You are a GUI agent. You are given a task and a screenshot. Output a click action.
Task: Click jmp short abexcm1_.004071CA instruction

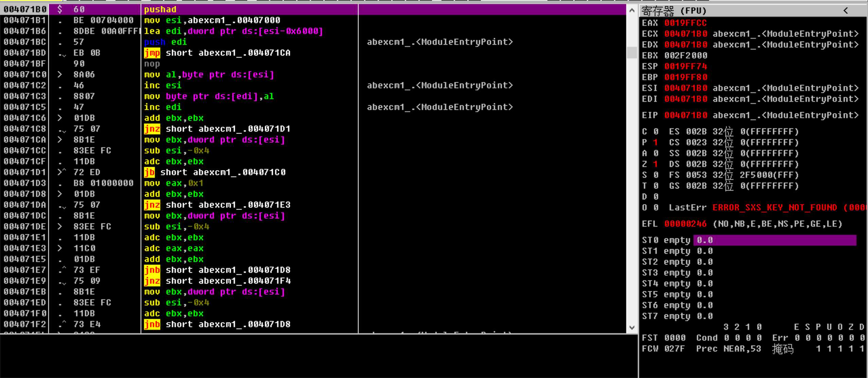(x=217, y=53)
